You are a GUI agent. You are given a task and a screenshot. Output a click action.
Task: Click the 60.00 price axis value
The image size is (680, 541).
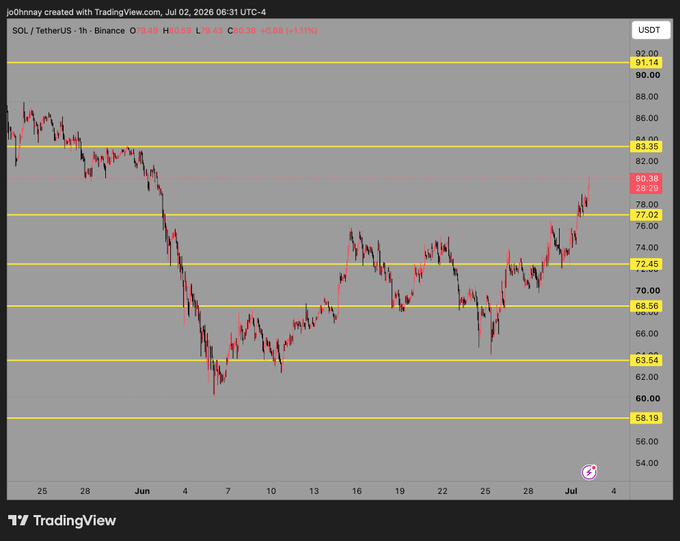[x=647, y=398]
